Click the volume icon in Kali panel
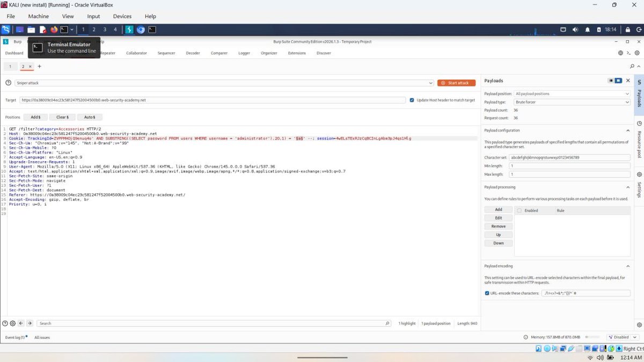Image resolution: width=644 pixels, height=362 pixels. click(x=575, y=30)
